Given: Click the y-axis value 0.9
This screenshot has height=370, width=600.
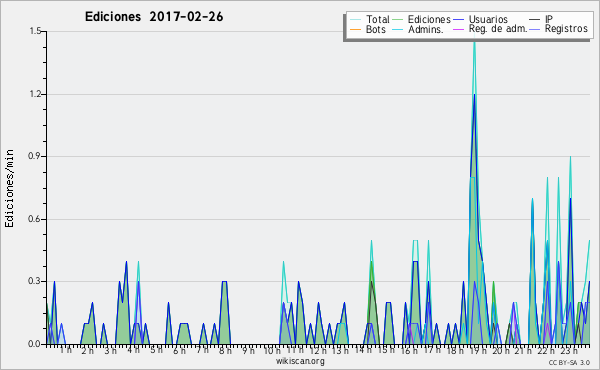Looking at the screenshot, I should click(35, 156).
